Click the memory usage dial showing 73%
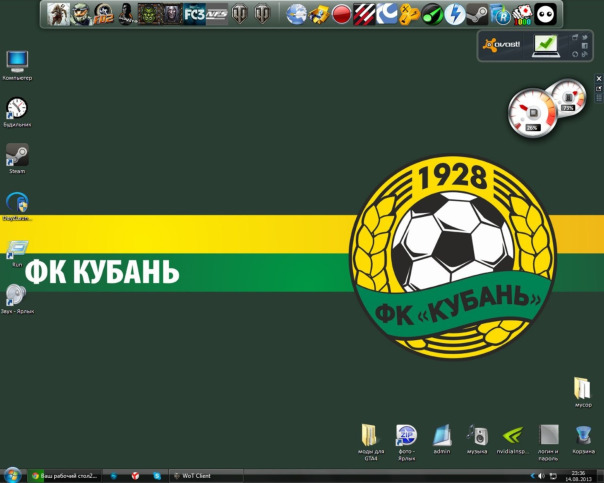This screenshot has height=483, width=604. coord(569,96)
